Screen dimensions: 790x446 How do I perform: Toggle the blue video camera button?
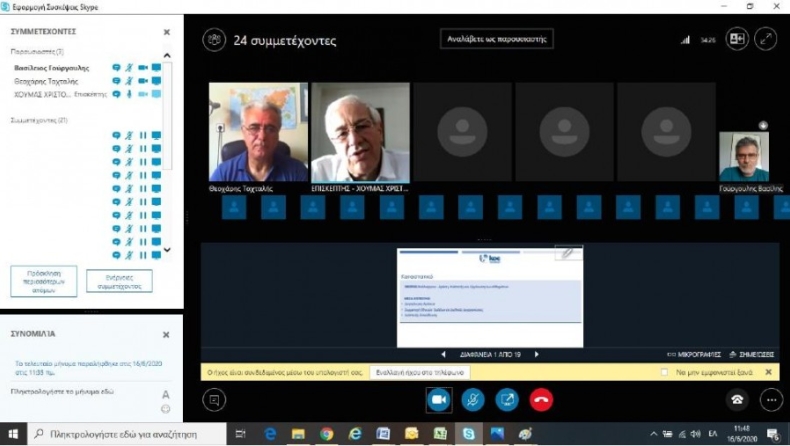tap(437, 399)
